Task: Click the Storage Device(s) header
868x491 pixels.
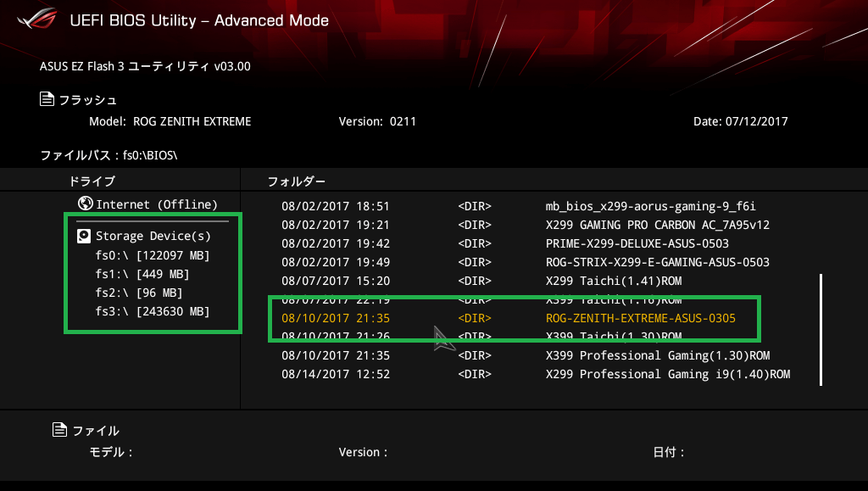Action: [x=153, y=237]
